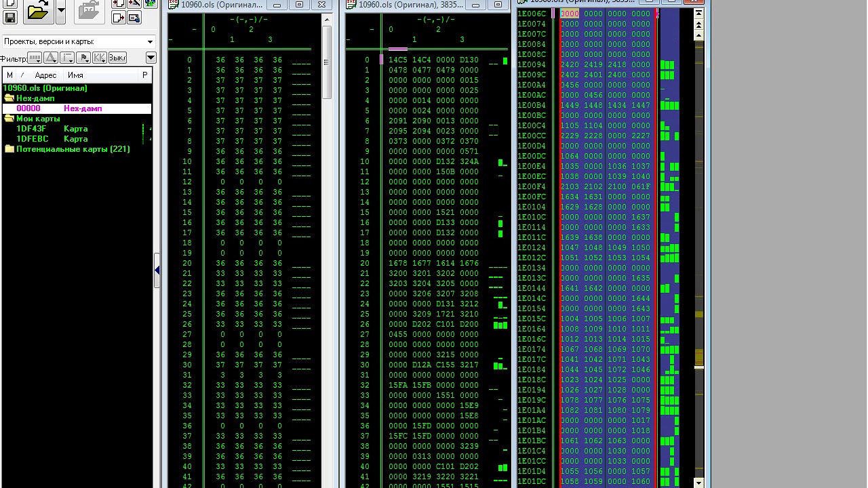This screenshot has height=488, width=868.
Task: Click first map window's scroll up arrow
Action: [326, 20]
